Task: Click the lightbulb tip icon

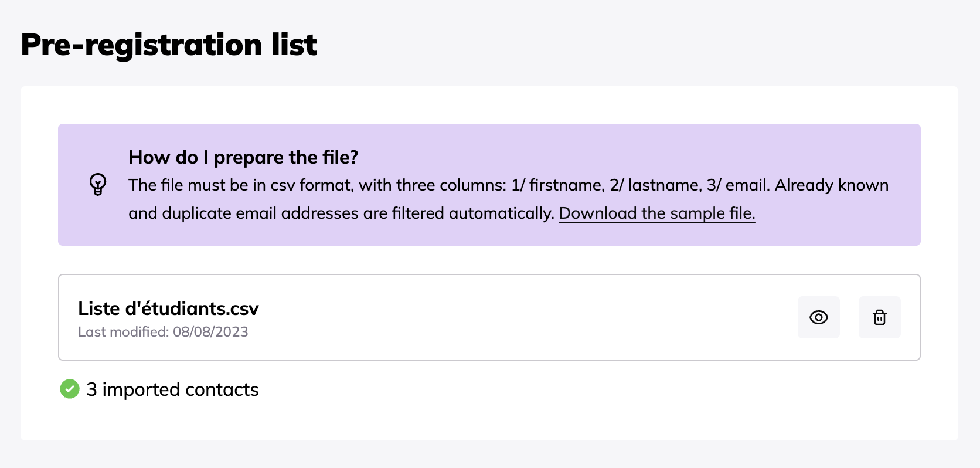Action: coord(98,185)
